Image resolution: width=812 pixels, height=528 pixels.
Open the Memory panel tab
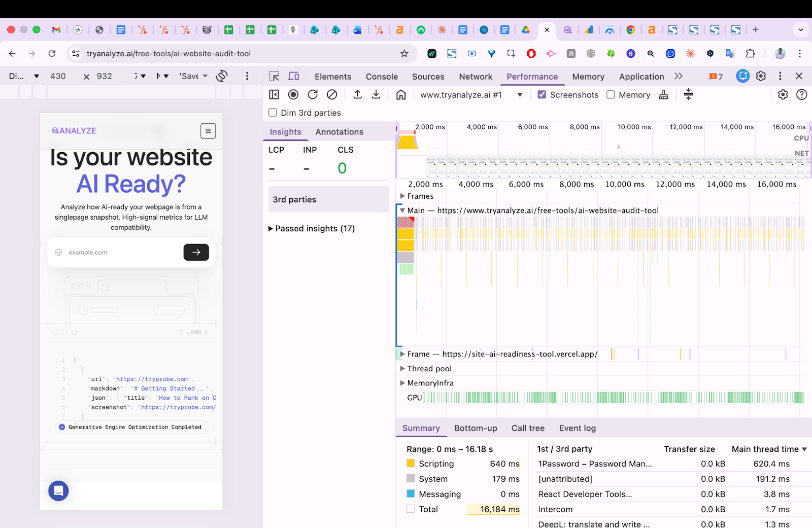(588, 76)
